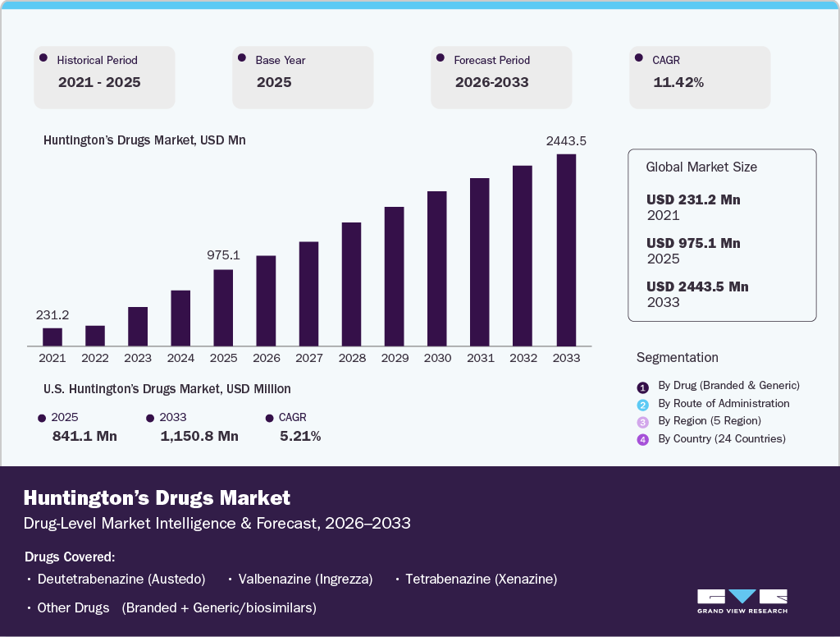Image resolution: width=840 pixels, height=637 pixels.
Task: Click By Route of Administration text
Action: tap(724, 403)
